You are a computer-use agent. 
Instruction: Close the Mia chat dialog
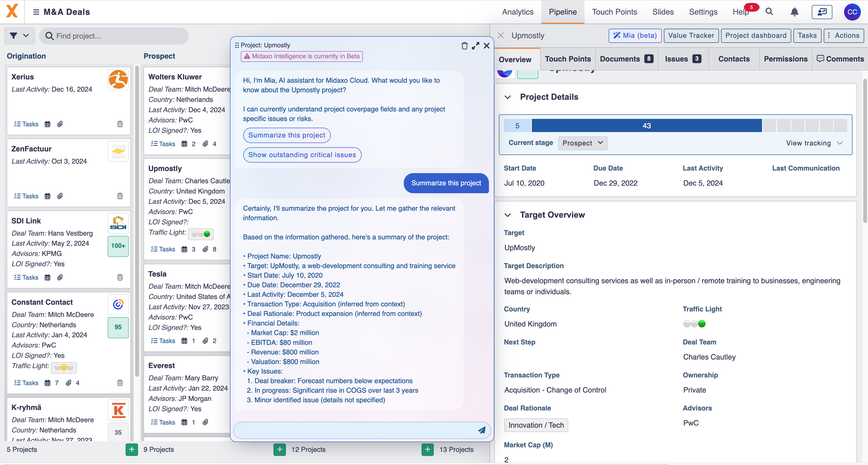point(487,46)
